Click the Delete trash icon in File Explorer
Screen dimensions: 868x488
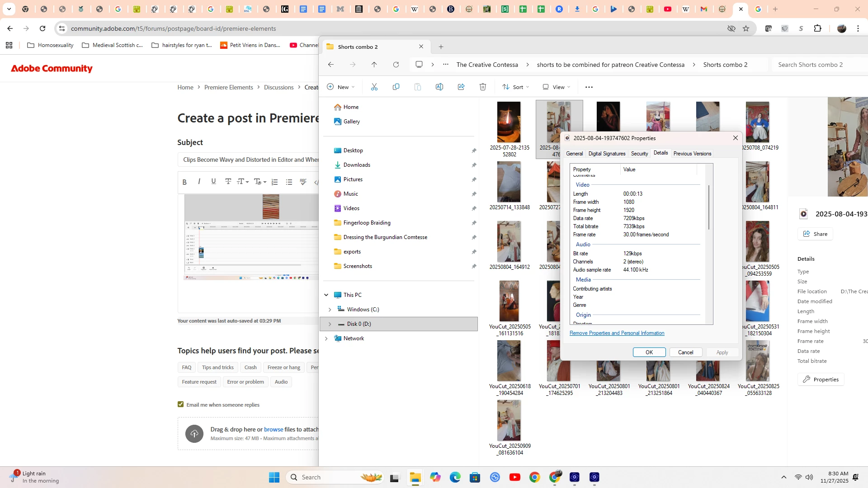(483, 87)
